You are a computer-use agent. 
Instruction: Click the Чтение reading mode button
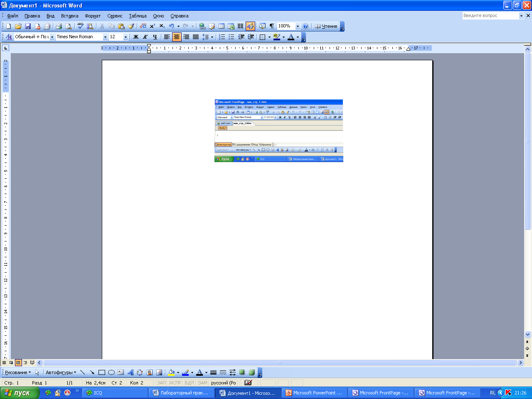tap(326, 26)
